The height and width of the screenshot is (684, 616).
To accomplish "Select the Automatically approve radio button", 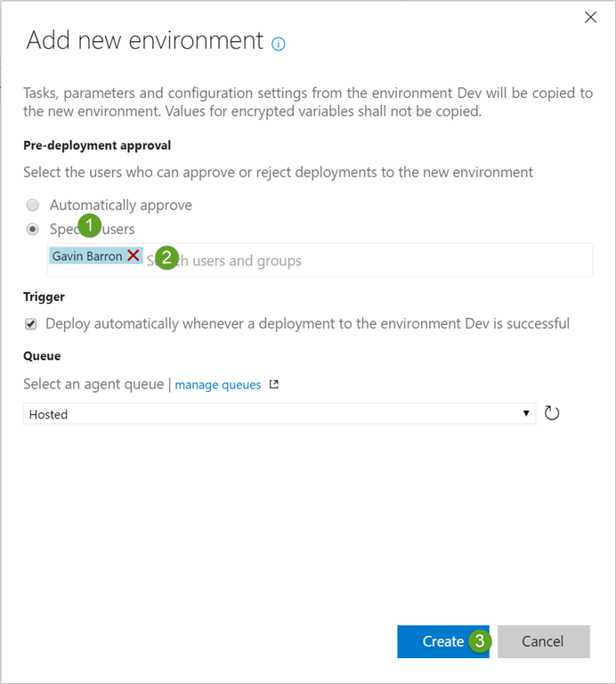I will click(33, 205).
